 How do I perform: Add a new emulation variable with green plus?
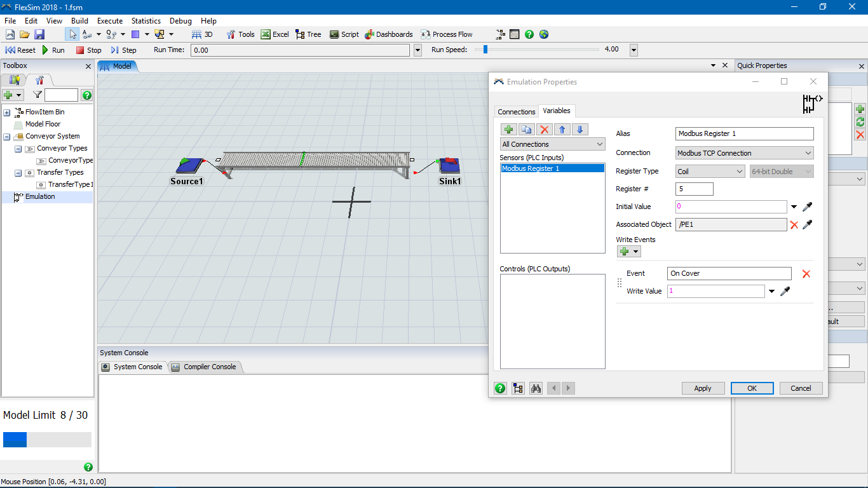pos(508,130)
